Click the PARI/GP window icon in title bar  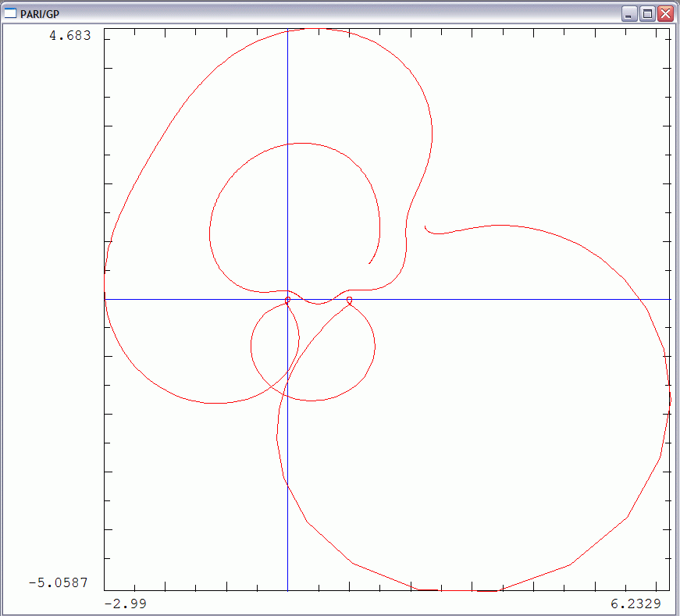pyautogui.click(x=10, y=13)
